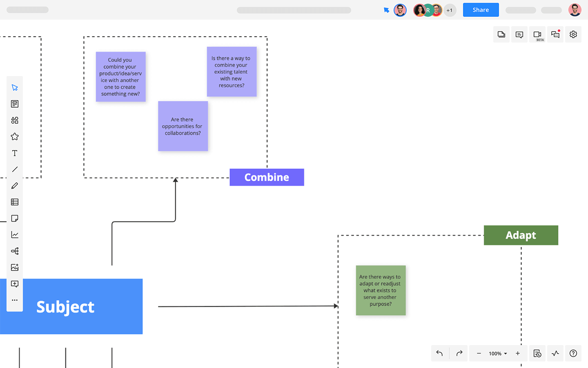The image size is (588, 368).
Task: Open the chart tool
Action: pos(15,235)
